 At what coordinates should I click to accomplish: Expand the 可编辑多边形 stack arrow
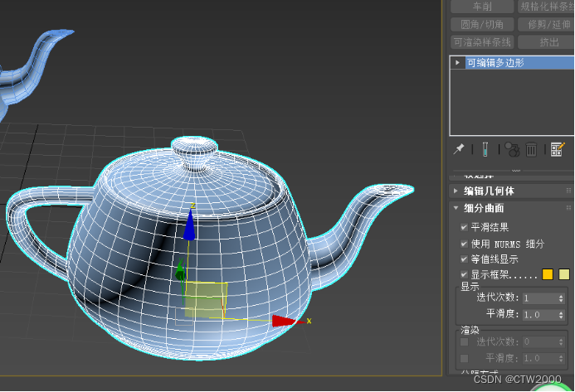point(457,63)
